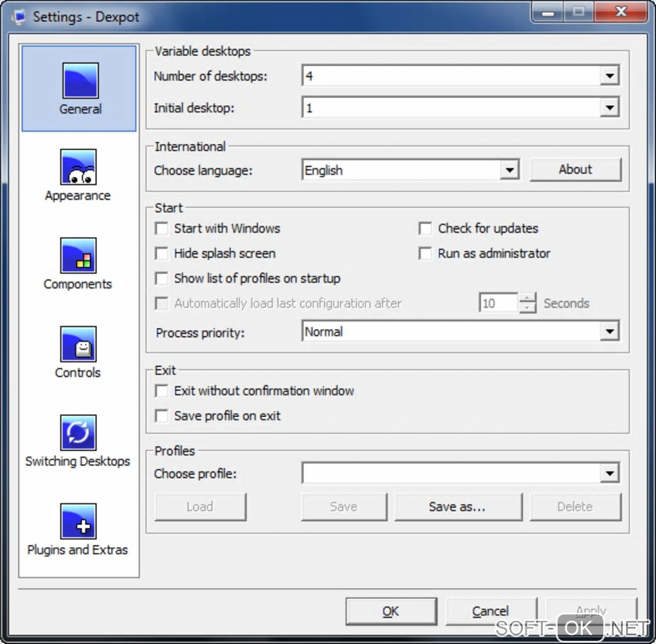
Task: Click the seconds value field showing 10
Action: click(x=498, y=303)
